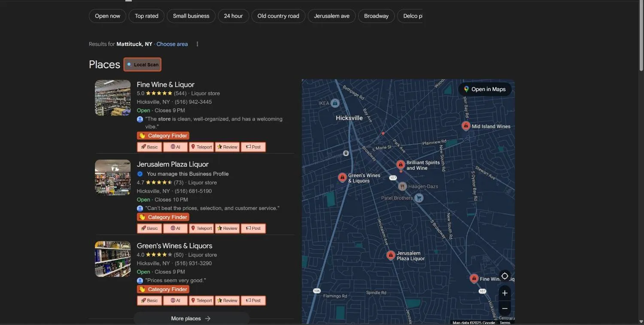Viewport: 644px width, 325px height.
Task: Select the Brilliant Spirits and Wine map pin
Action: point(401,165)
